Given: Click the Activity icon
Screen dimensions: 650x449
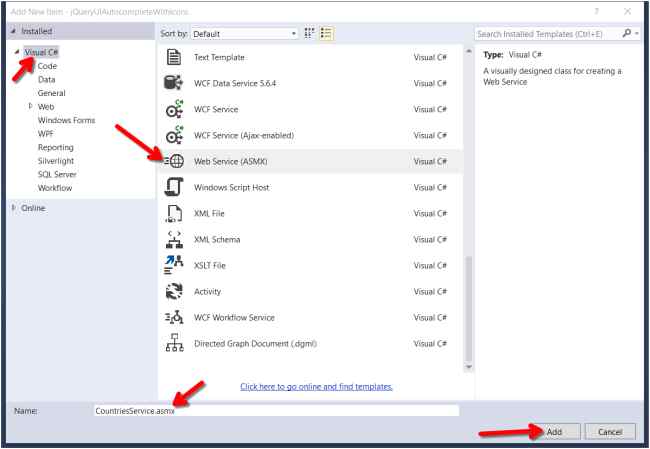Looking at the screenshot, I should pyautogui.click(x=174, y=291).
